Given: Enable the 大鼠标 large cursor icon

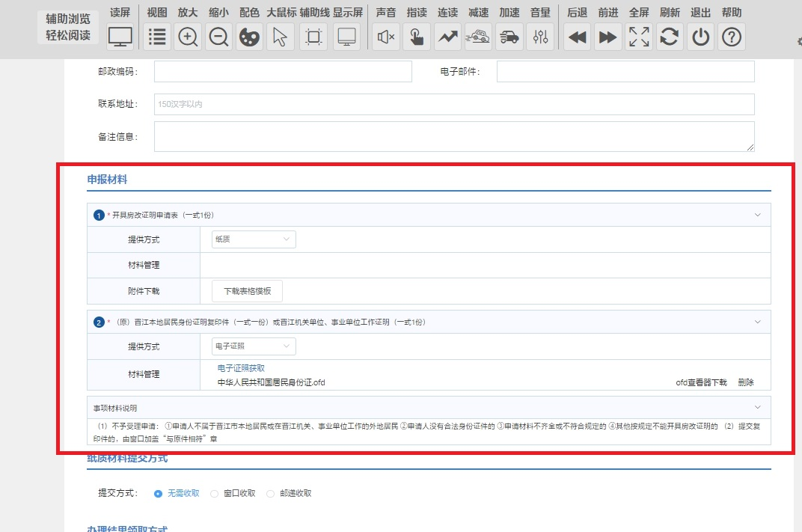Looking at the screenshot, I should [280, 37].
